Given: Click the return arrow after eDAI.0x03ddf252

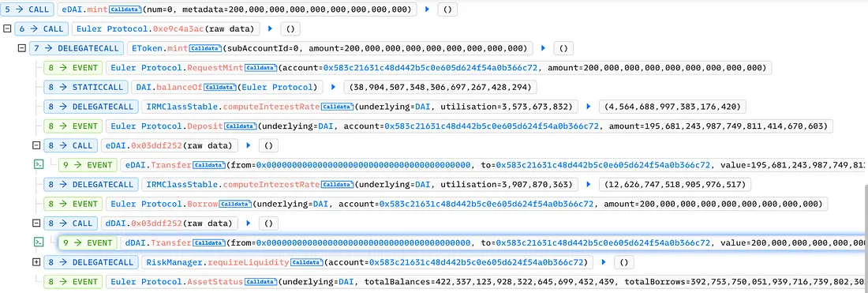Looking at the screenshot, I should click(249, 145).
